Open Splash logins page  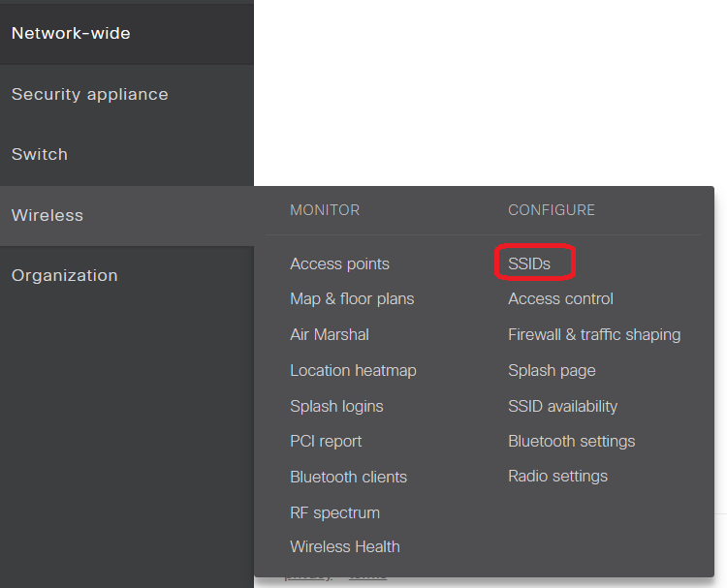(336, 406)
